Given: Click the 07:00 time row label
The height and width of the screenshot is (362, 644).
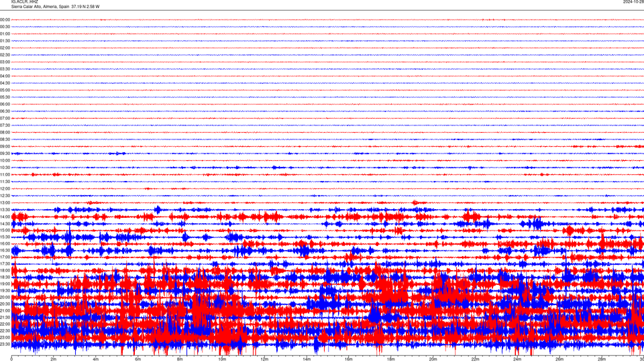Looking at the screenshot, I should tap(5, 118).
